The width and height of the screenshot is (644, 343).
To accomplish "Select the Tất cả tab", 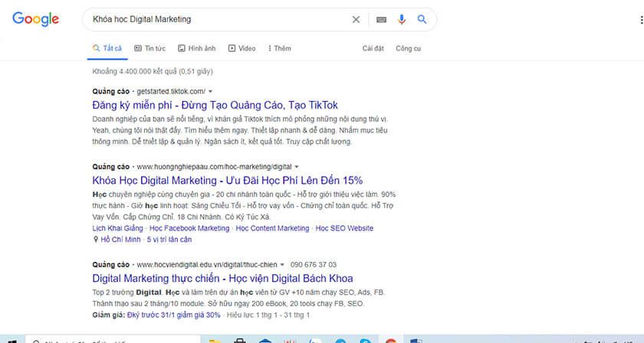I will coord(107,48).
